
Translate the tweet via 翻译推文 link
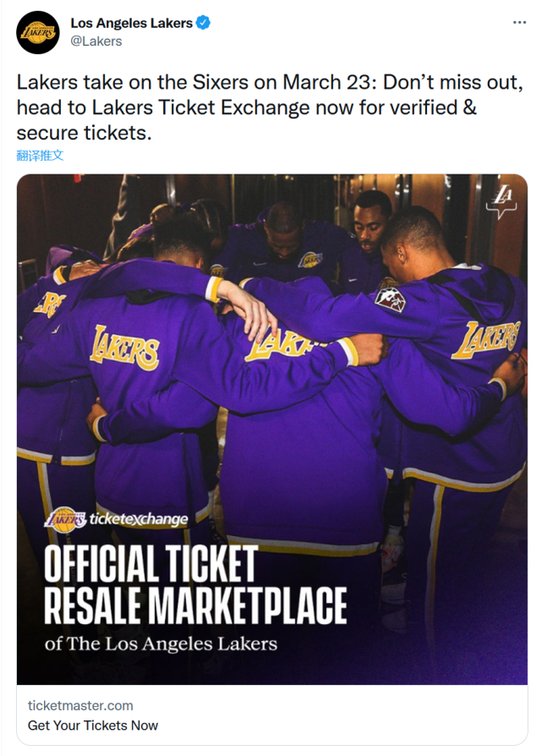[x=40, y=156]
